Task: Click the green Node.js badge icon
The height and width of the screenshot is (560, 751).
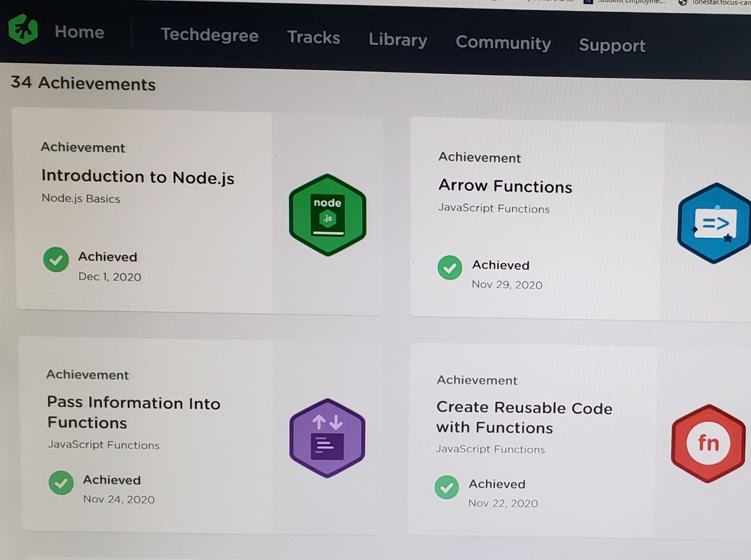Action: [x=327, y=215]
